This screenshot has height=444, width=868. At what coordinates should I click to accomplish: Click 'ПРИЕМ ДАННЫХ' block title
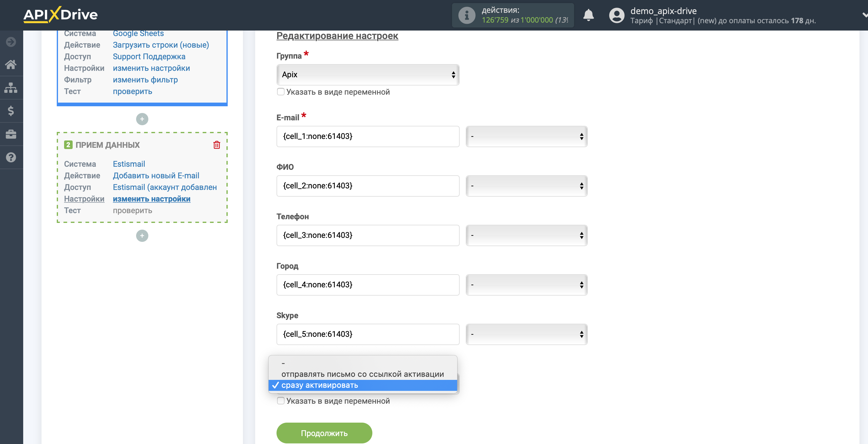pyautogui.click(x=107, y=145)
